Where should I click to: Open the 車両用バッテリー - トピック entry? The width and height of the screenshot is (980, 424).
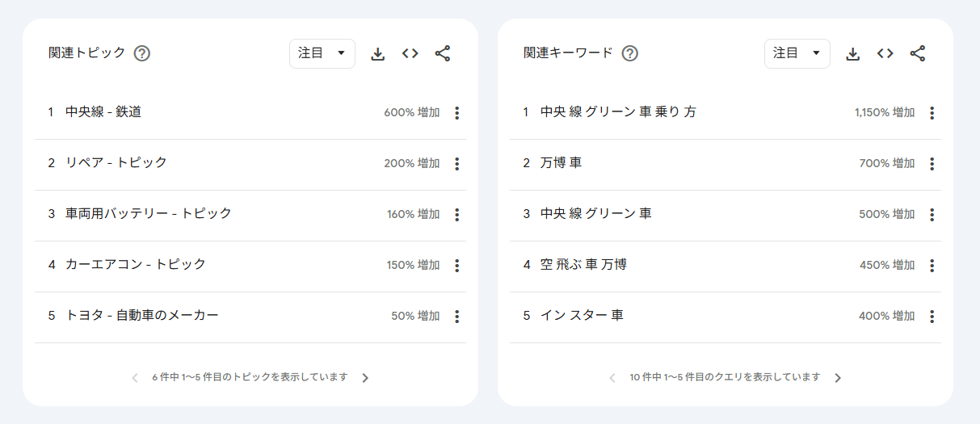tap(149, 214)
